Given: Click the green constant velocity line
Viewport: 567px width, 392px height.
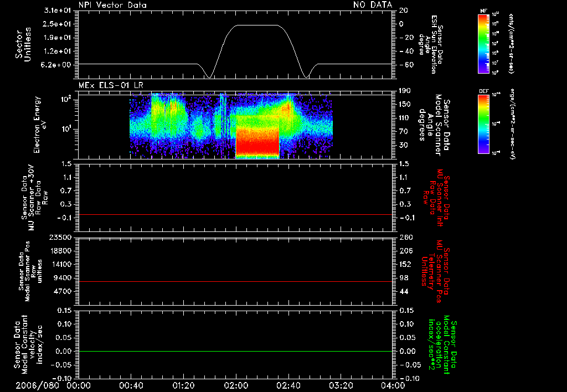Looking at the screenshot, I should click(x=235, y=351).
